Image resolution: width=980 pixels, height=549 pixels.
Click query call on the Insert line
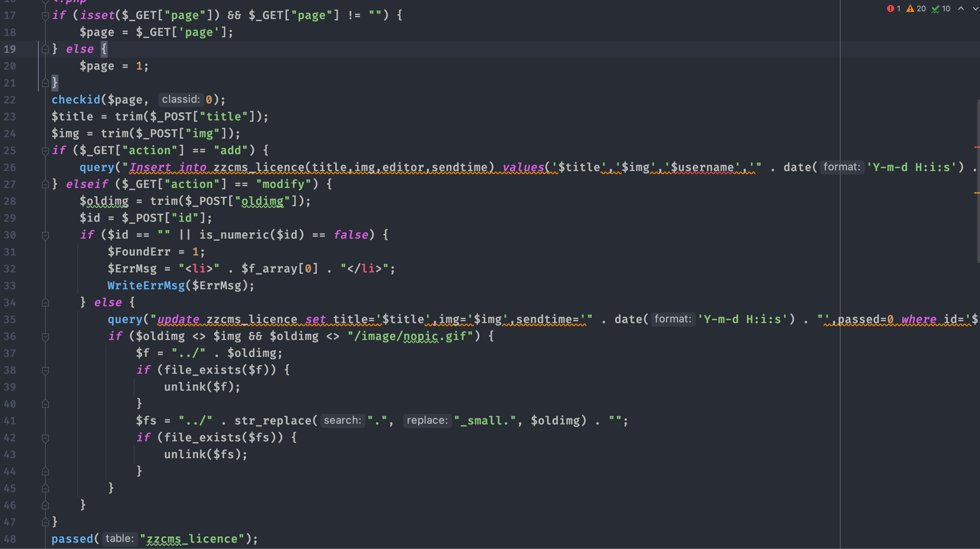[x=97, y=168]
